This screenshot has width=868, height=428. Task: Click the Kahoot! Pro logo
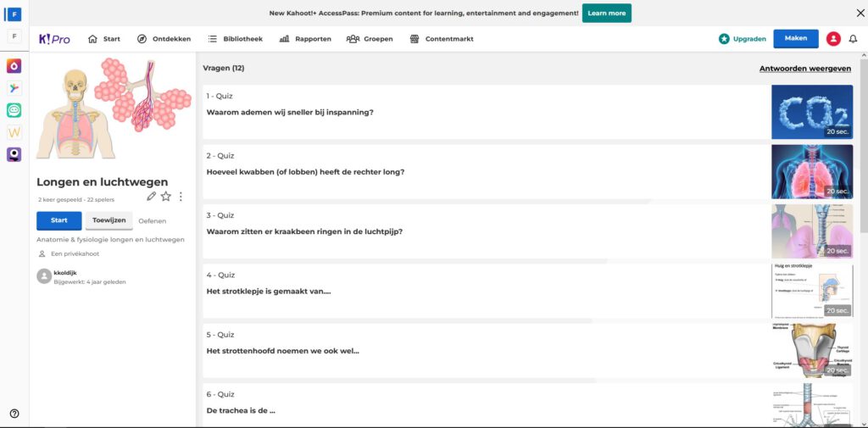(x=54, y=39)
